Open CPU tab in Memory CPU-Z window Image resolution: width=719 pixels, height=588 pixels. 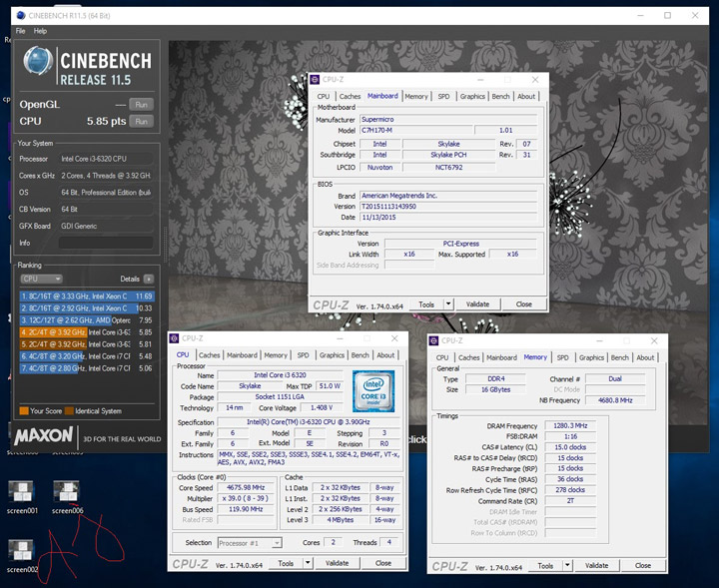442,357
